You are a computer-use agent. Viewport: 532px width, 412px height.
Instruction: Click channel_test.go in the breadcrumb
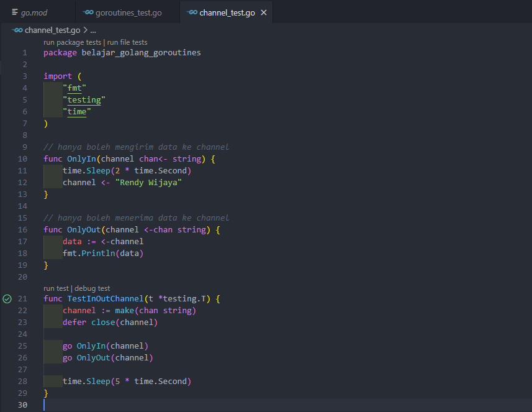53,30
